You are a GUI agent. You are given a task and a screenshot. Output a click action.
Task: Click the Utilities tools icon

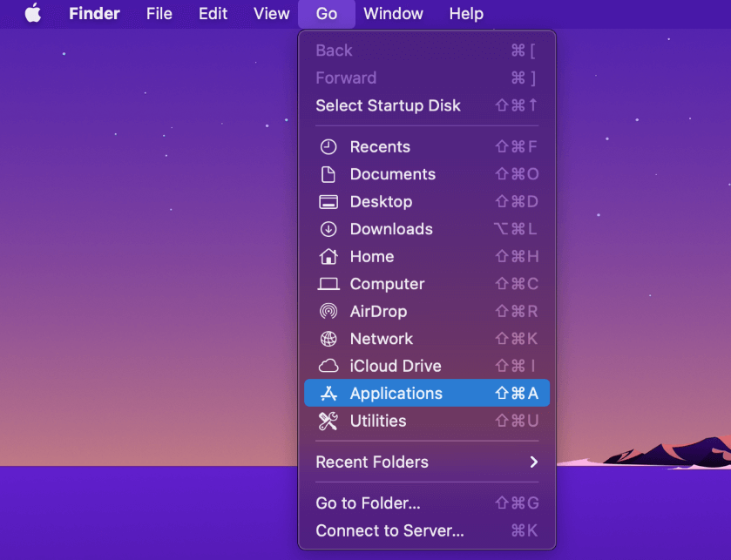328,422
